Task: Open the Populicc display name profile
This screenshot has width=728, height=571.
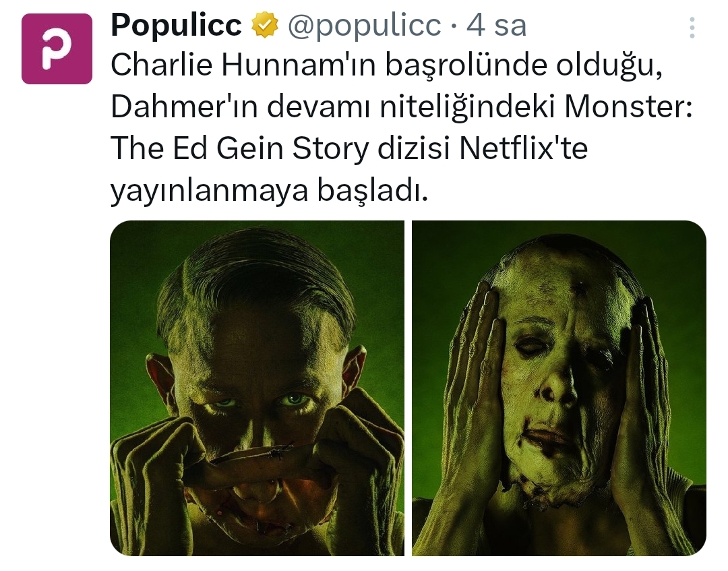Action: 176,25
